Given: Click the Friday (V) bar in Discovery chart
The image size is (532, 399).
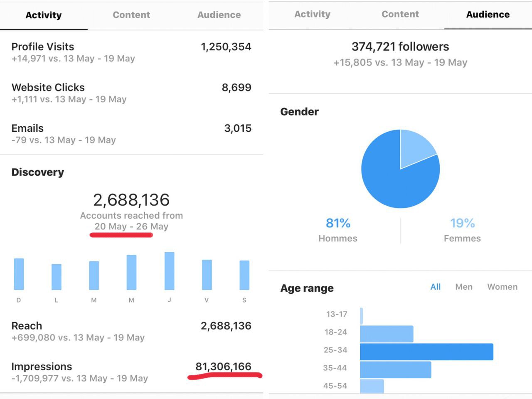Looking at the screenshot, I should coord(207,275).
